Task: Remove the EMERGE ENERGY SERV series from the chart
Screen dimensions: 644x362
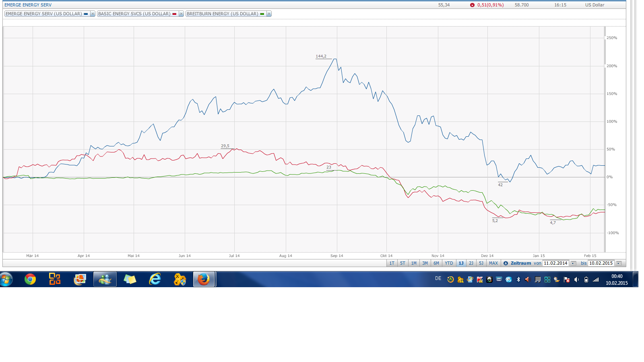Action: 93,13
